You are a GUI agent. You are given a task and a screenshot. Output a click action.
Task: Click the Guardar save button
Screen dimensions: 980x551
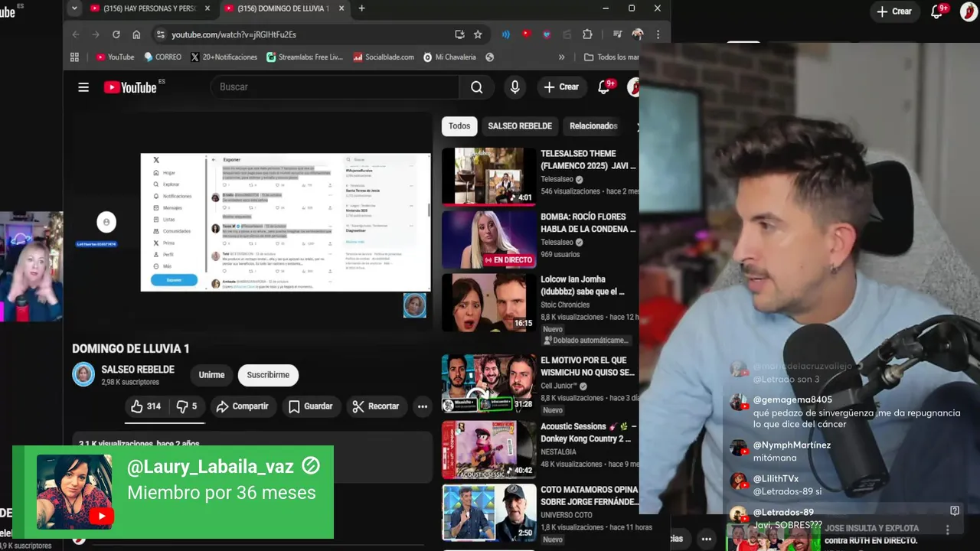tap(310, 406)
